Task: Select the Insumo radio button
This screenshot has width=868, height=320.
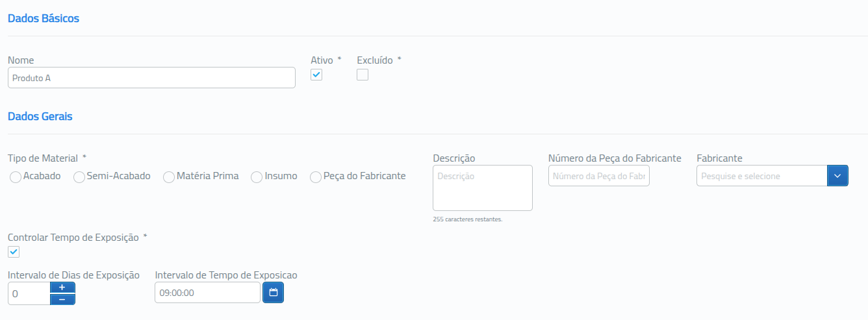Action: pos(257,177)
